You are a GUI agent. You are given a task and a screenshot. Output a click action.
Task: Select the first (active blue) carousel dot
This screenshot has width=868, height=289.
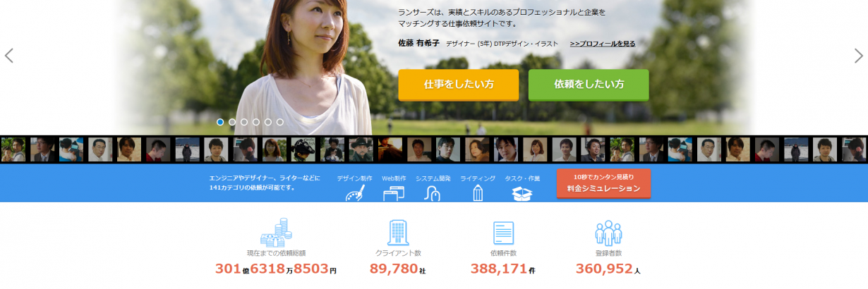pyautogui.click(x=220, y=122)
